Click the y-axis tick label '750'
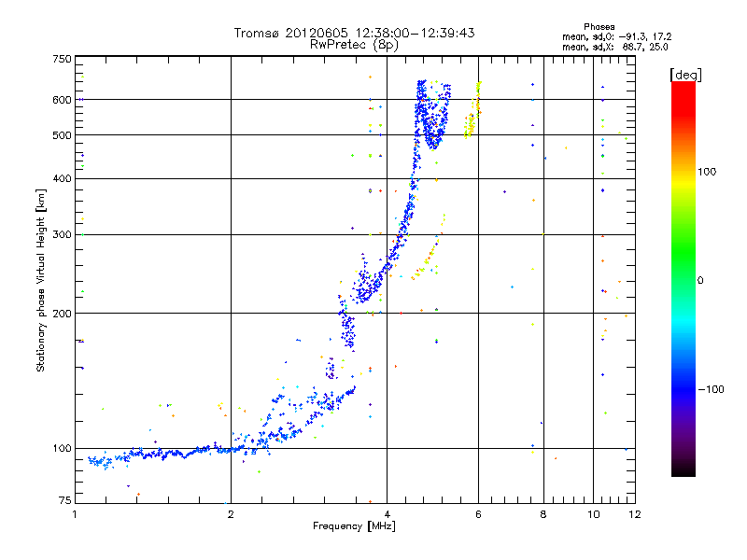Screen dimensions: 747x560 point(62,59)
